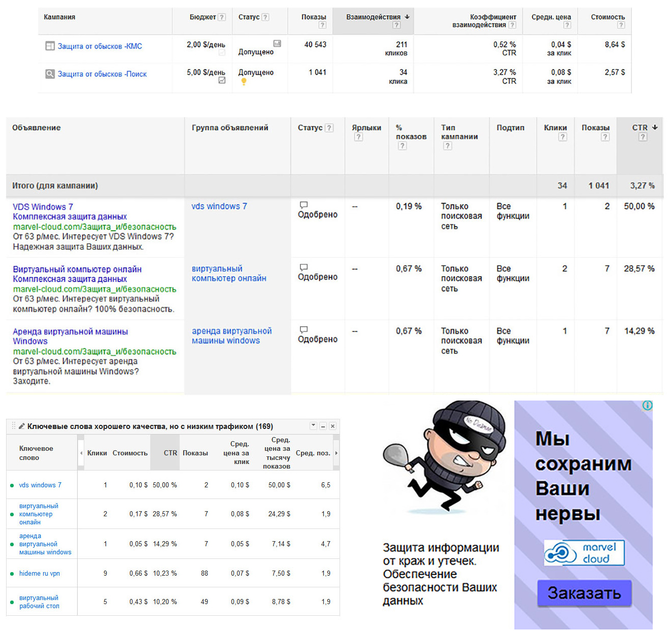Minimize the Ключевые слова хорошего качества widget
The height and width of the screenshot is (631, 672).
pos(323,426)
